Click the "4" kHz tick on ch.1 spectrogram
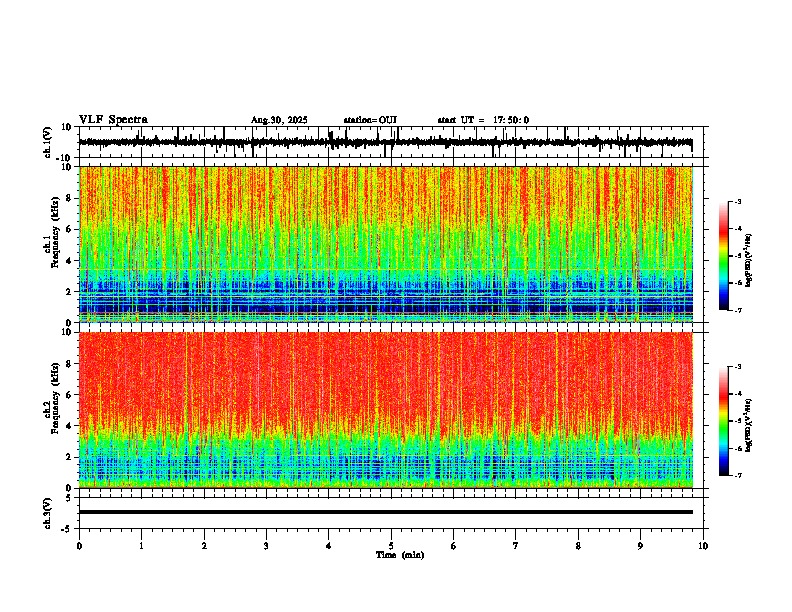 click(70, 261)
